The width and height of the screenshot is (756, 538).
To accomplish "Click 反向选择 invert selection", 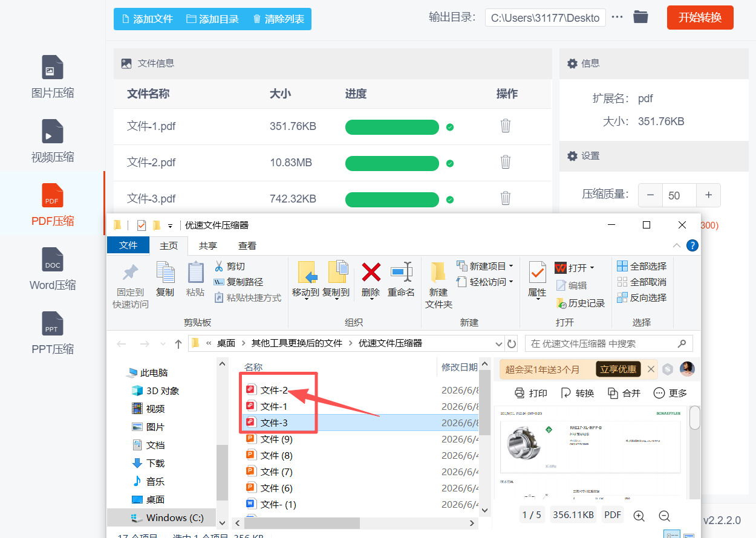I will [x=642, y=297].
